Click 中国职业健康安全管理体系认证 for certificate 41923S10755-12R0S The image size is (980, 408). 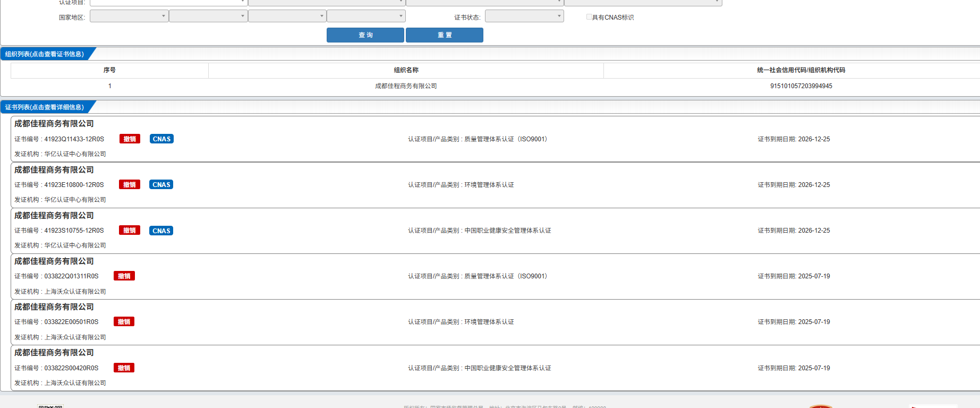(508, 231)
